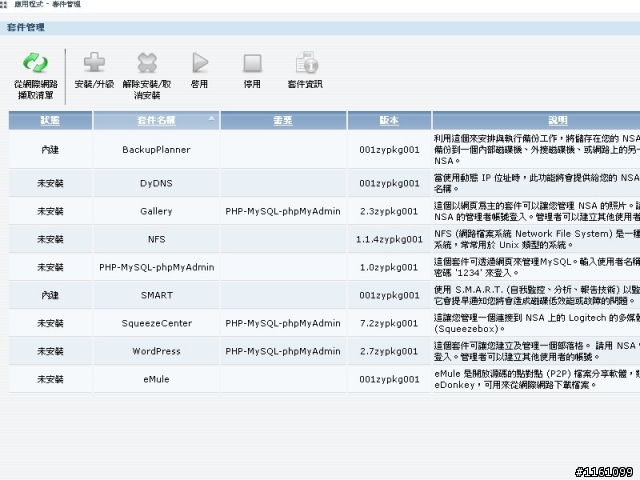Click version 2.7zypkg001 of WordPress
Screen dimensions: 640x480
click(x=389, y=351)
